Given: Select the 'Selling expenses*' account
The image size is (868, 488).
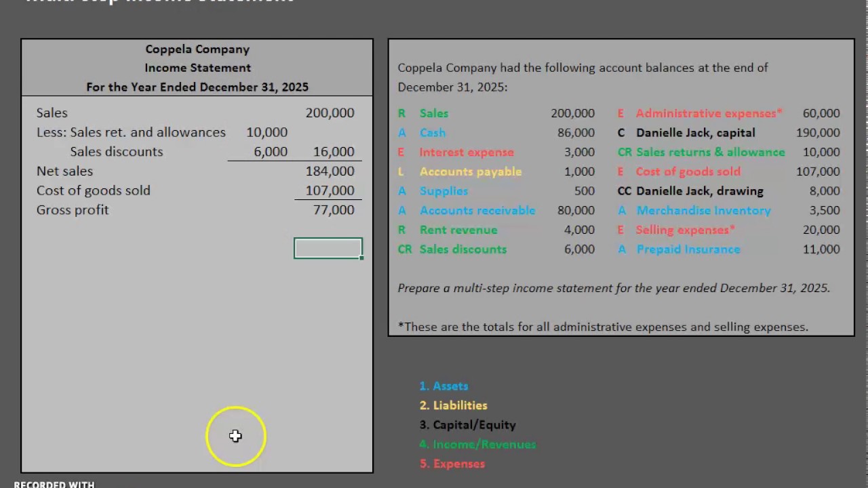Looking at the screenshot, I should pos(685,230).
